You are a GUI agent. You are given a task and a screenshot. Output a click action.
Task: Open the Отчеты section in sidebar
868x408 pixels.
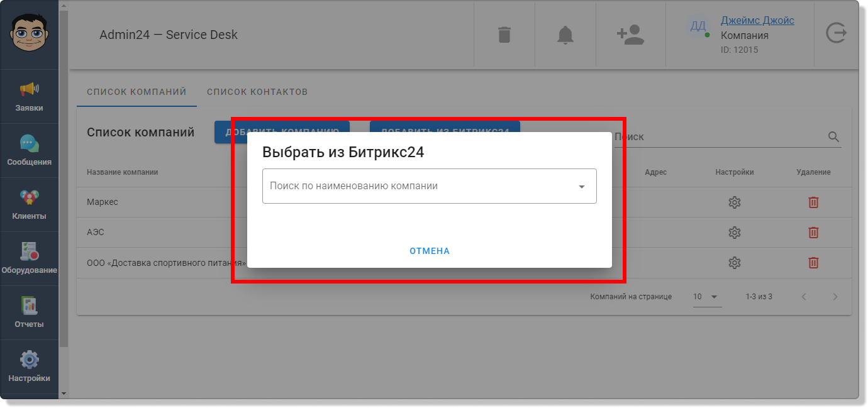tap(29, 313)
